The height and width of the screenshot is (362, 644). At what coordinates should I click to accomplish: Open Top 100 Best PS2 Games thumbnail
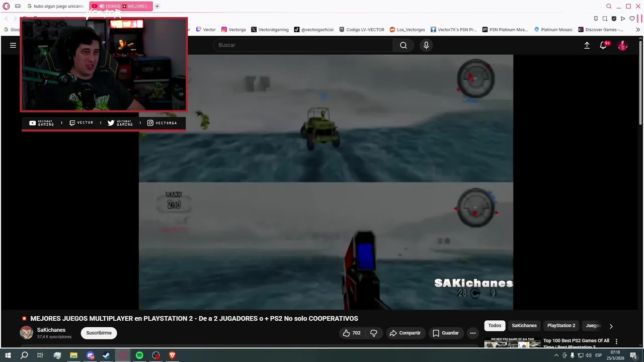tap(512, 343)
